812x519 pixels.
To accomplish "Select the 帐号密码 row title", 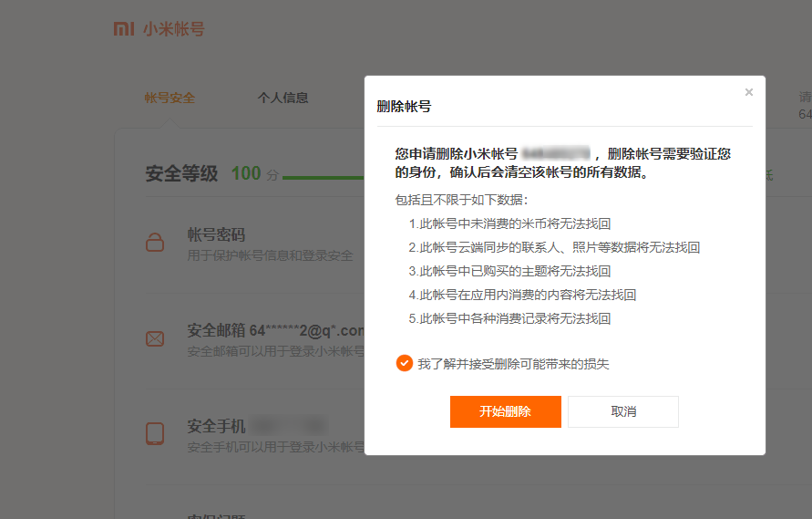I will 217,234.
